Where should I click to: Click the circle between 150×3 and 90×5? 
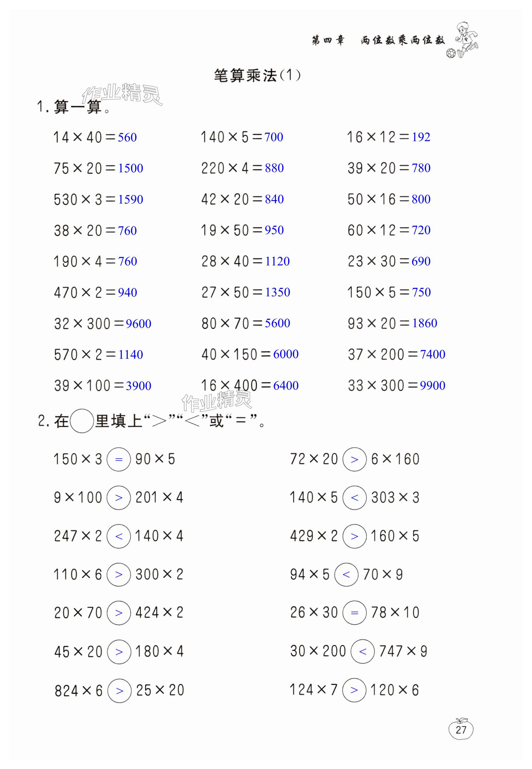point(119,459)
